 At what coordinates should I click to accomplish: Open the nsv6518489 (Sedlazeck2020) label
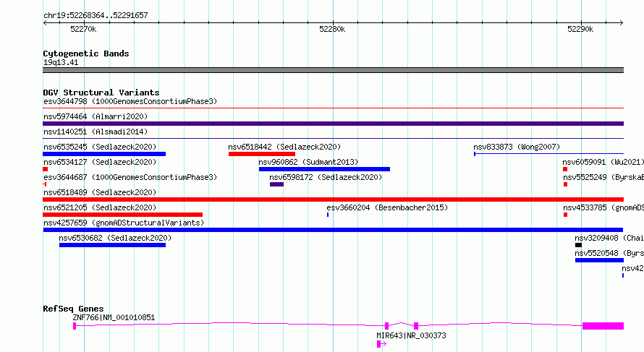click(x=100, y=192)
